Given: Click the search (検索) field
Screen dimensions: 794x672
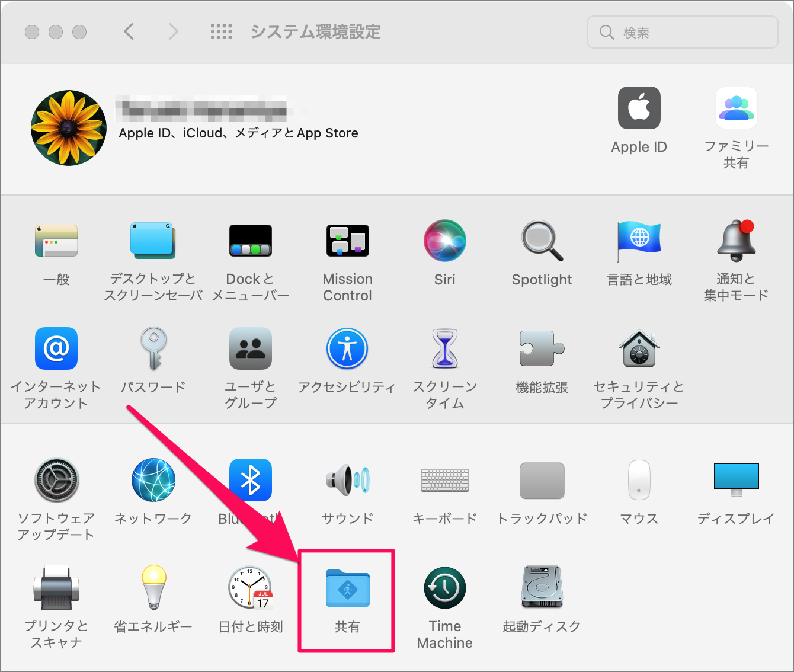Looking at the screenshot, I should (x=681, y=32).
